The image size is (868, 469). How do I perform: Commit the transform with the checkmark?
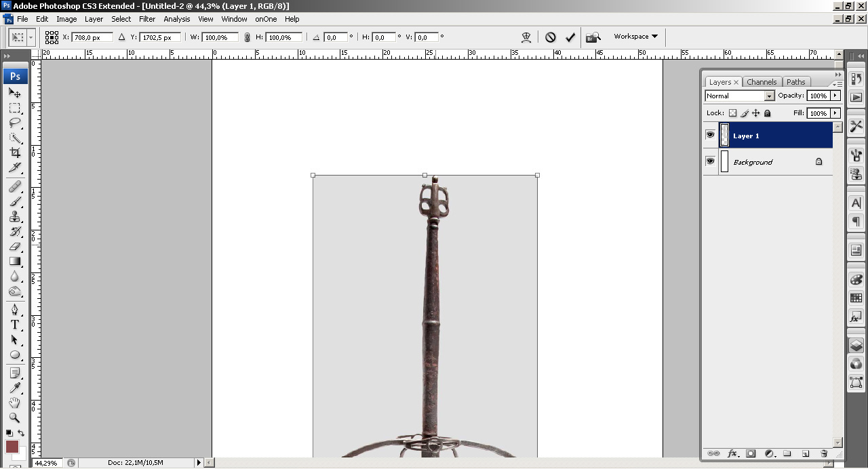[x=570, y=37]
